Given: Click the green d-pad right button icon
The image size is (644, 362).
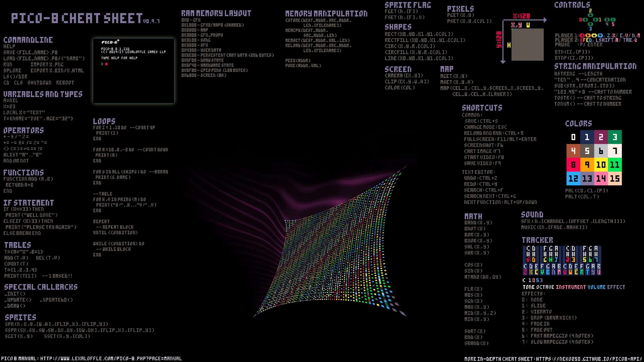Looking at the screenshot, I should (596, 20).
